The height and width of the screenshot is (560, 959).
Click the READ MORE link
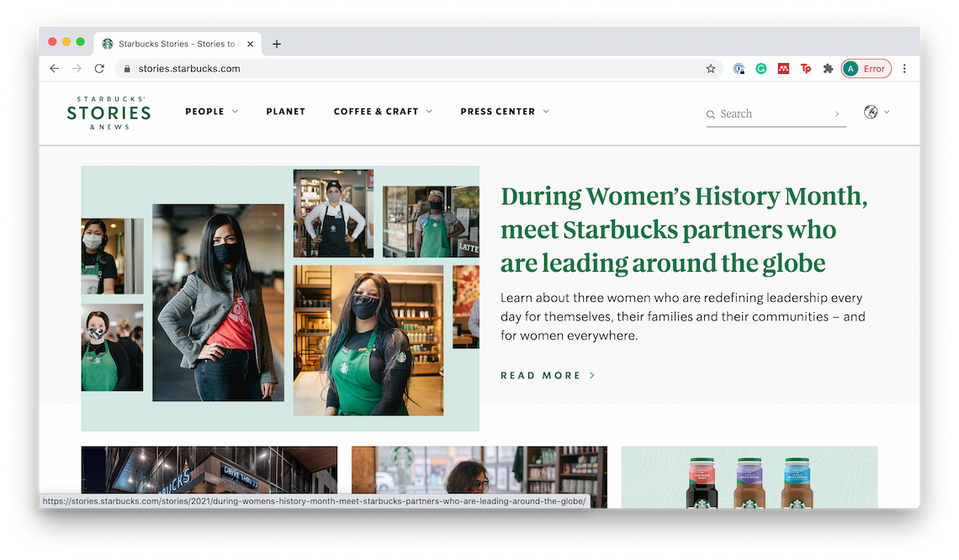pos(547,375)
